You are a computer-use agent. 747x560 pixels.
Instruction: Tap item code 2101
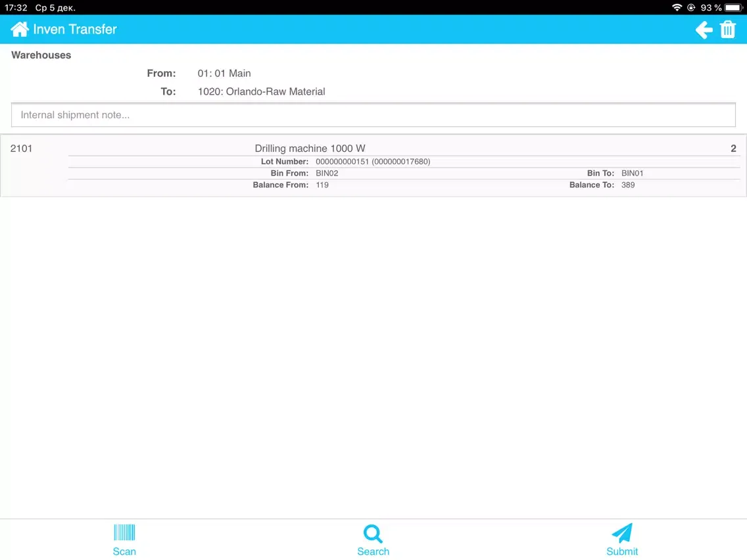pyautogui.click(x=21, y=149)
